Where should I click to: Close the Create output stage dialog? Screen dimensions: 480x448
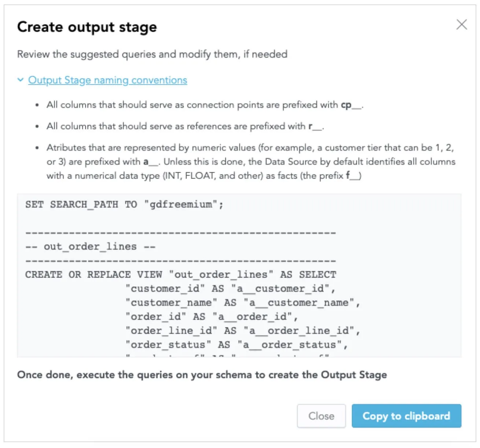click(x=461, y=25)
